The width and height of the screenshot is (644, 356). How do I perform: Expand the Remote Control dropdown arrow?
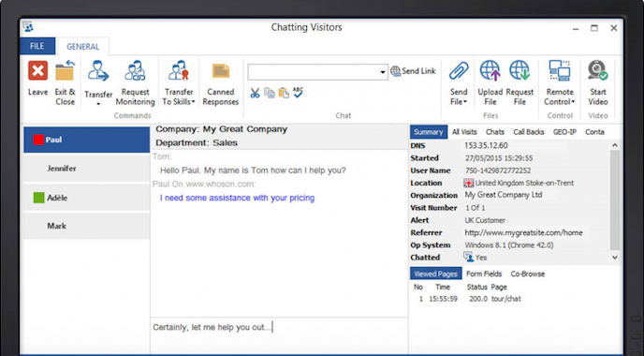[x=574, y=102]
